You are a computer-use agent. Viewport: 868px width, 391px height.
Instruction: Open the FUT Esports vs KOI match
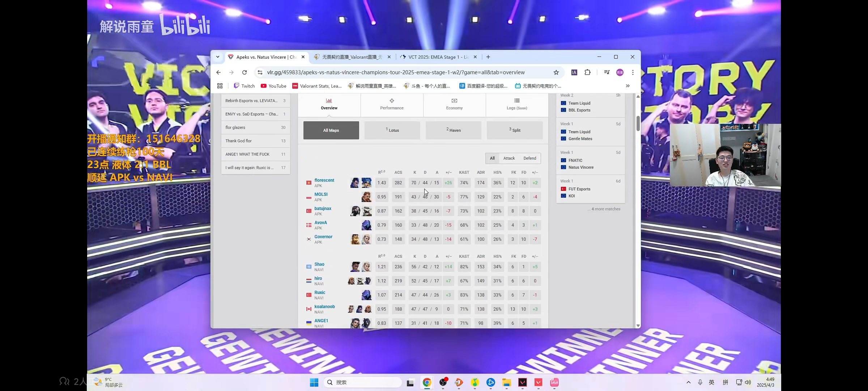tap(590, 189)
